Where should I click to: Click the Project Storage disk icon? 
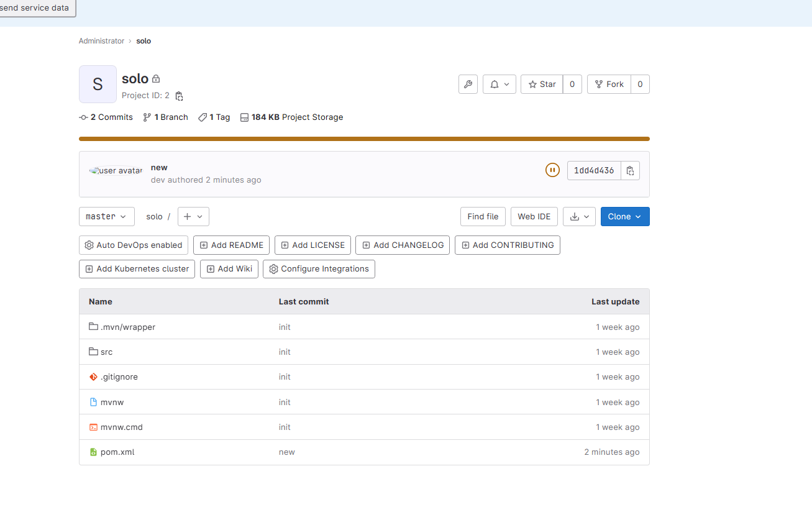click(244, 117)
